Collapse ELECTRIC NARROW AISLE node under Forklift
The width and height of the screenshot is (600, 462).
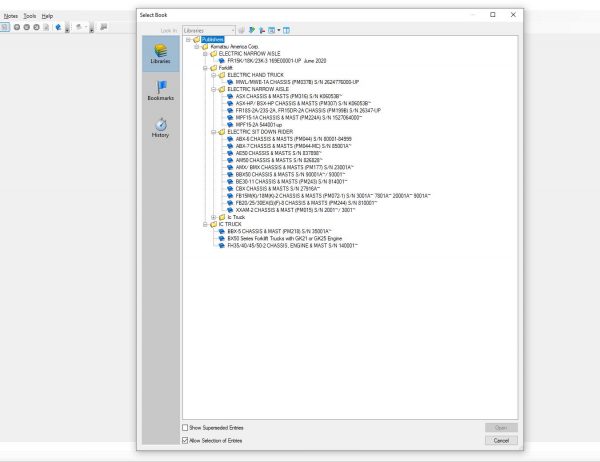coord(214,89)
